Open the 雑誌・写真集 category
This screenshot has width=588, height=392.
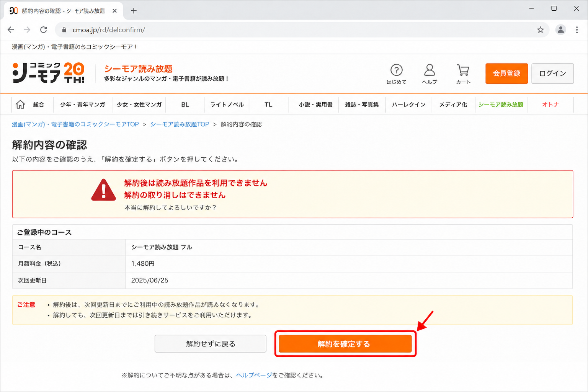(362, 105)
